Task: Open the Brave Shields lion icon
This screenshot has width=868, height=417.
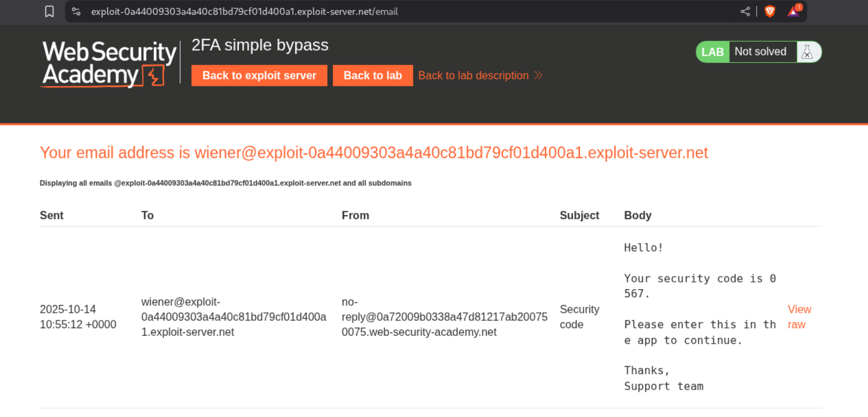Action: click(x=770, y=12)
